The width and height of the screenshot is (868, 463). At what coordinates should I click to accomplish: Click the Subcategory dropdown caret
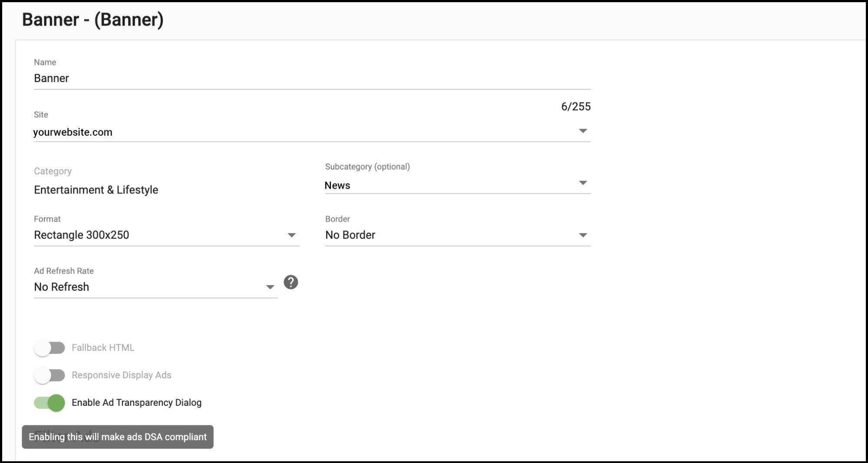pos(584,183)
